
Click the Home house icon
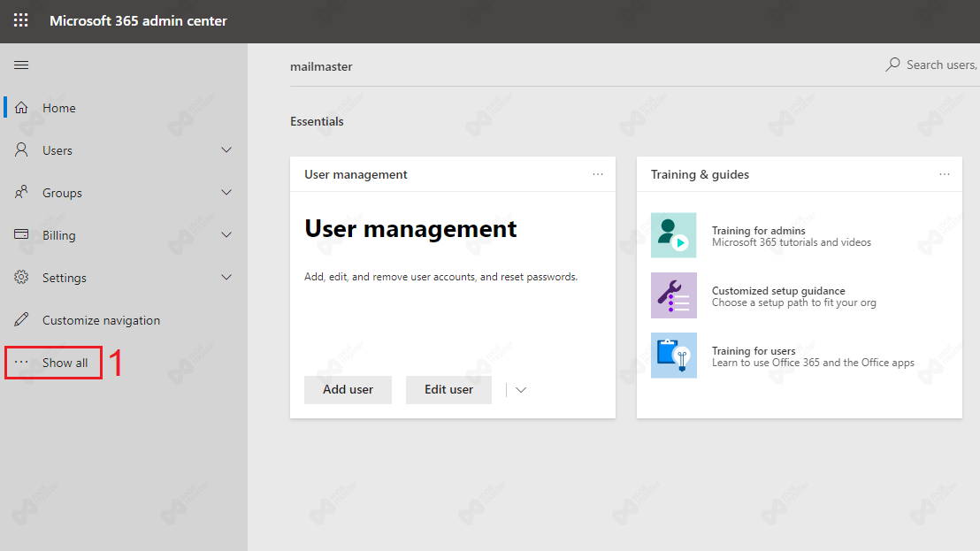21,107
